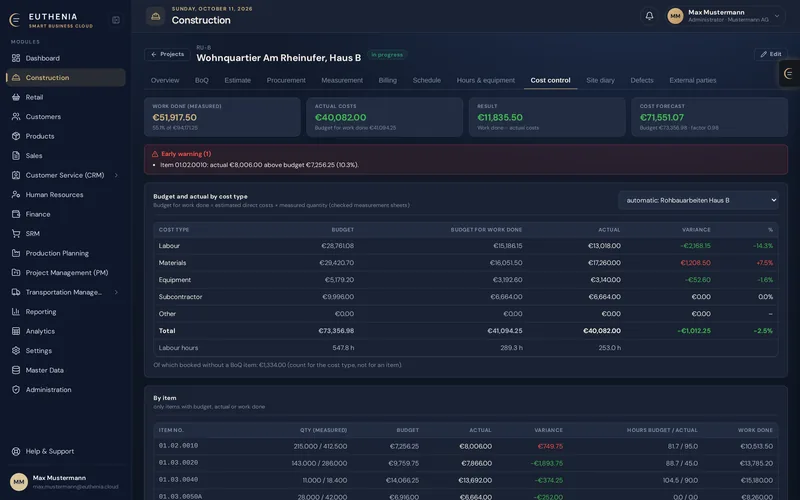Open the Retail basket icon
The width and height of the screenshot is (800, 500).
(x=16, y=97)
